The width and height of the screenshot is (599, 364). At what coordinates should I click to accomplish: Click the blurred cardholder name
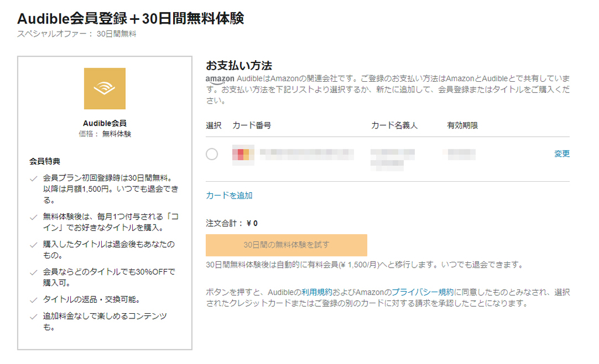(393, 160)
